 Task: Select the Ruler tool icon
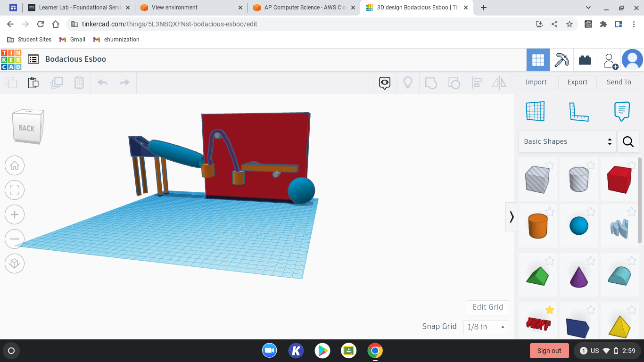(x=579, y=111)
